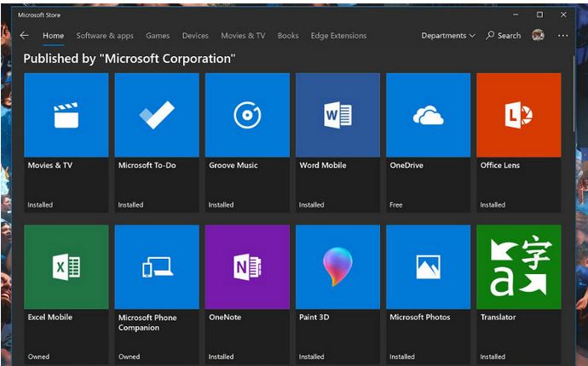Screen dimensions: 588x366
Task: Click the Microsoft Phone Companion tile
Action: [x=157, y=267]
